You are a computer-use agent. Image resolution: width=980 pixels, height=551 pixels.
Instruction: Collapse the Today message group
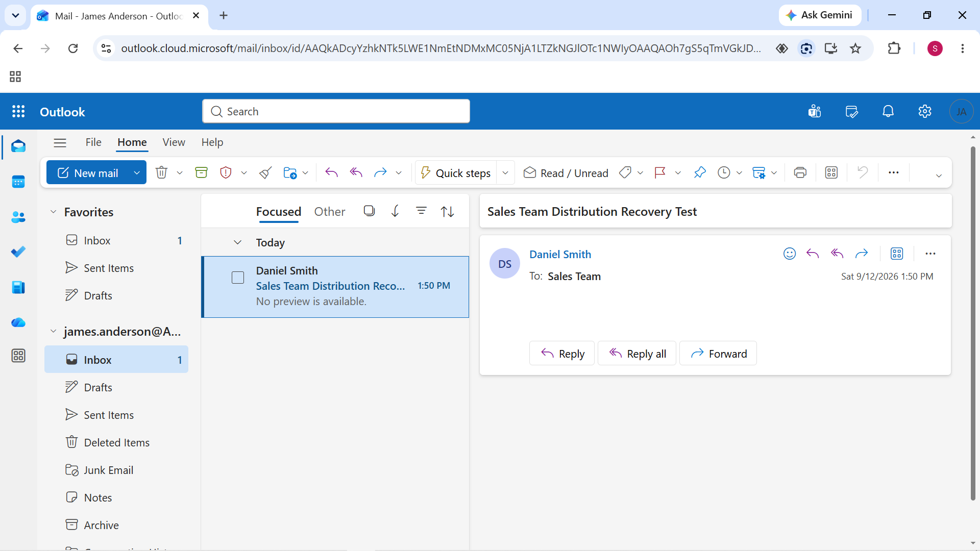(238, 242)
